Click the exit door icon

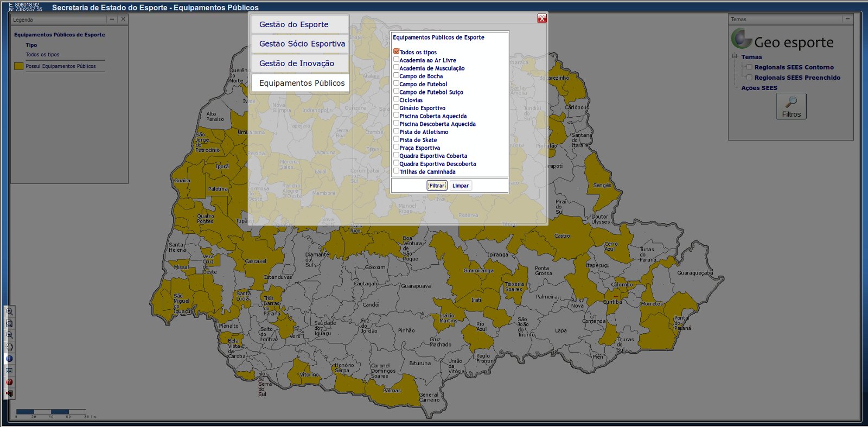[x=9, y=393]
